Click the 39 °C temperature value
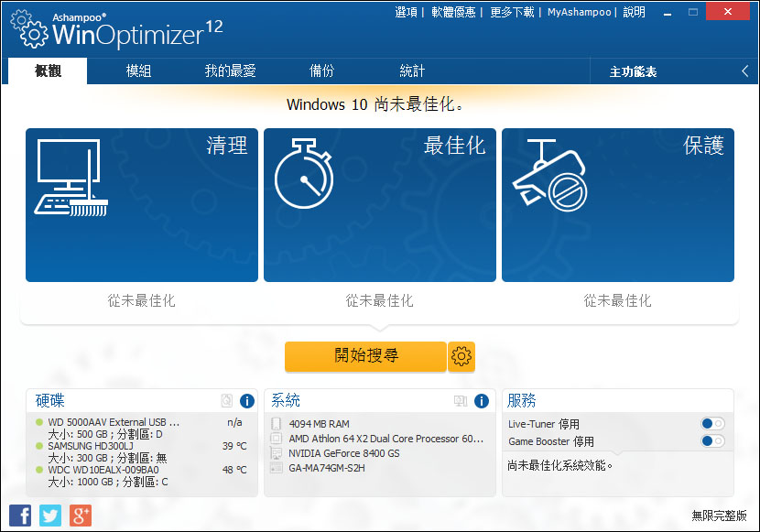Viewport: 760px width, 532px height. (234, 446)
